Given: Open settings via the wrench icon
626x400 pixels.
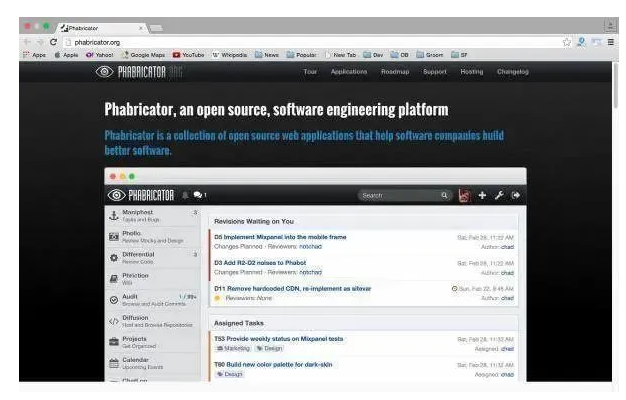Looking at the screenshot, I should point(499,195).
